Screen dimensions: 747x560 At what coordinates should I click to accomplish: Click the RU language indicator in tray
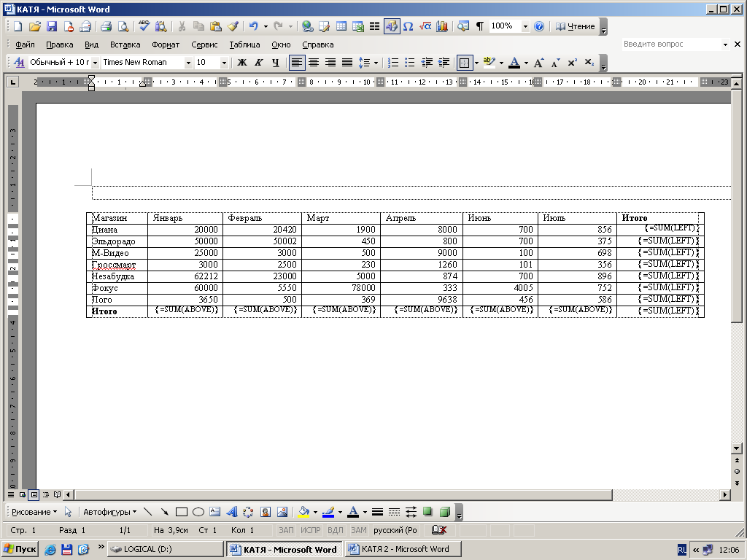pyautogui.click(x=682, y=550)
